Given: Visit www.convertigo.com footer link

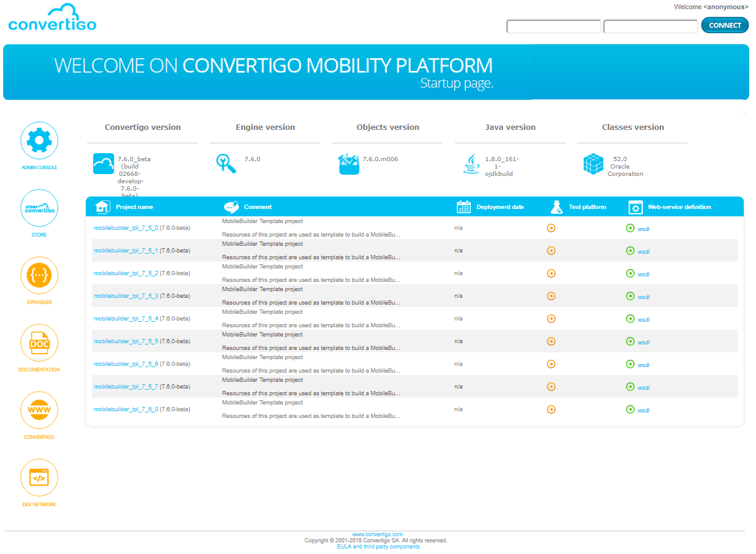Looking at the screenshot, I should 377,534.
